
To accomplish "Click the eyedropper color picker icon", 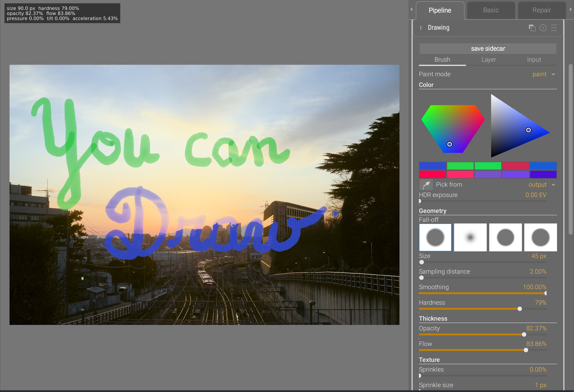I will click(426, 185).
